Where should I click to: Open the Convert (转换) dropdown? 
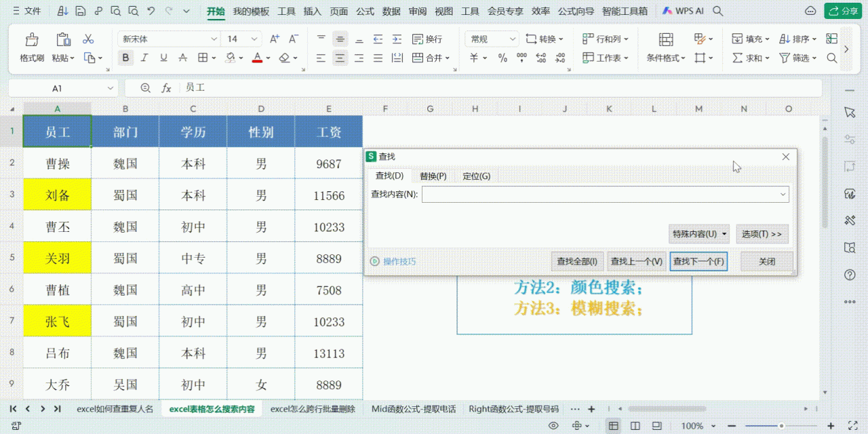(x=544, y=39)
